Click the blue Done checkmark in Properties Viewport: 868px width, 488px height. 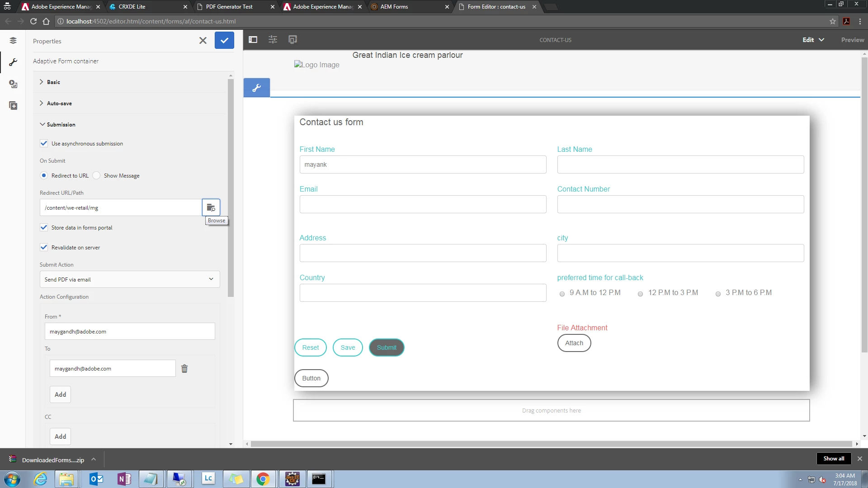coord(224,41)
